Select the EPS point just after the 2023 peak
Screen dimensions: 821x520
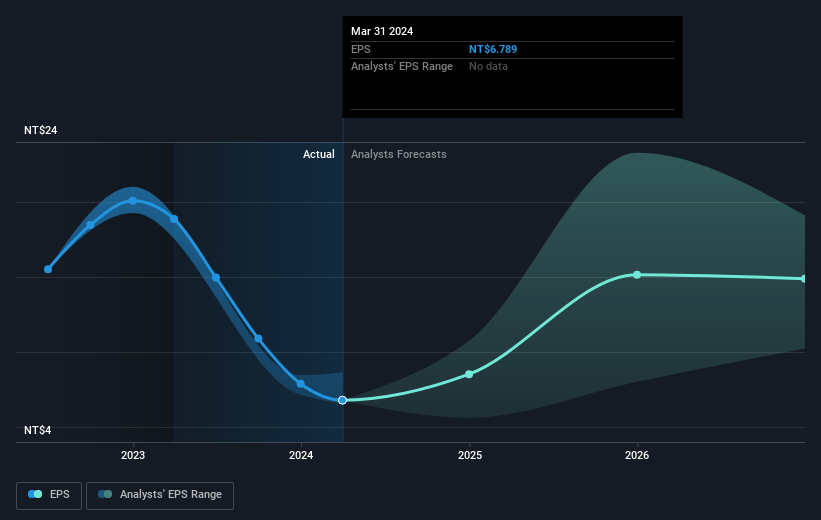coord(174,219)
